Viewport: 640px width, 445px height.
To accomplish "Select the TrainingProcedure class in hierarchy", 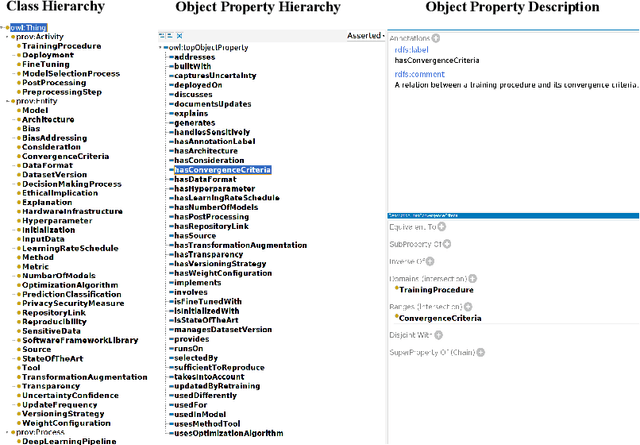I will point(61,46).
